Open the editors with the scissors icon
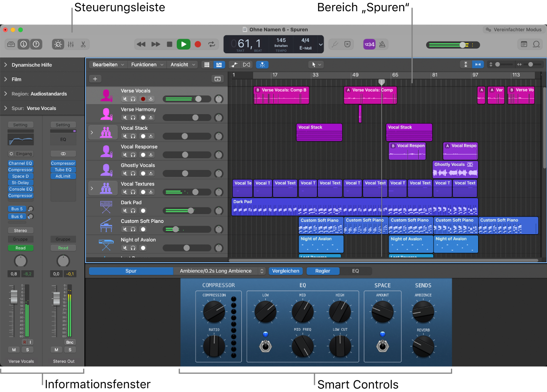Viewport: 547px width, 392px height. tap(83, 44)
